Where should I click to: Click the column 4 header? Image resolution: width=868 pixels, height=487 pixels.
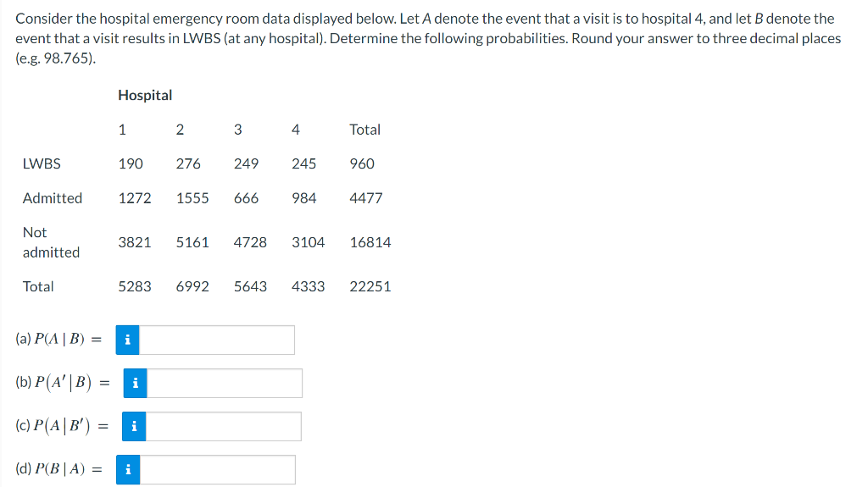click(296, 130)
